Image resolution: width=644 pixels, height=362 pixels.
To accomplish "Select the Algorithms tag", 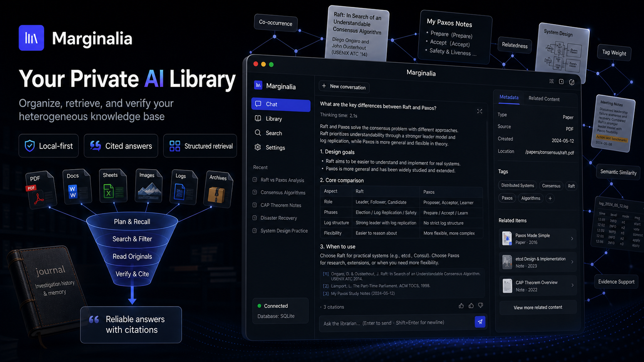I will point(531,198).
